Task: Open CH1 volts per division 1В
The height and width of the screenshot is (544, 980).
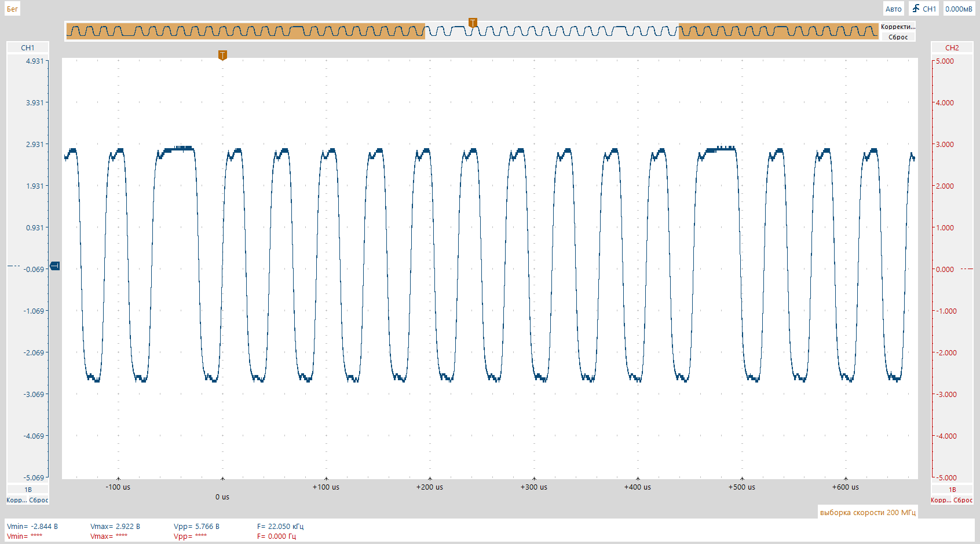Action: tap(28, 490)
